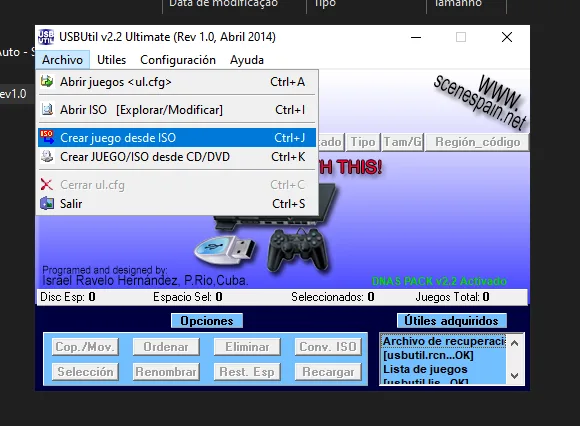The image size is (580, 426).
Task: Click the red ISO arrow icon
Action: (47, 137)
